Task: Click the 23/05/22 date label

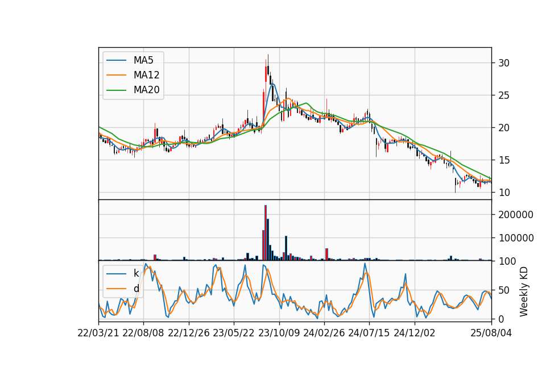Action: (234, 333)
